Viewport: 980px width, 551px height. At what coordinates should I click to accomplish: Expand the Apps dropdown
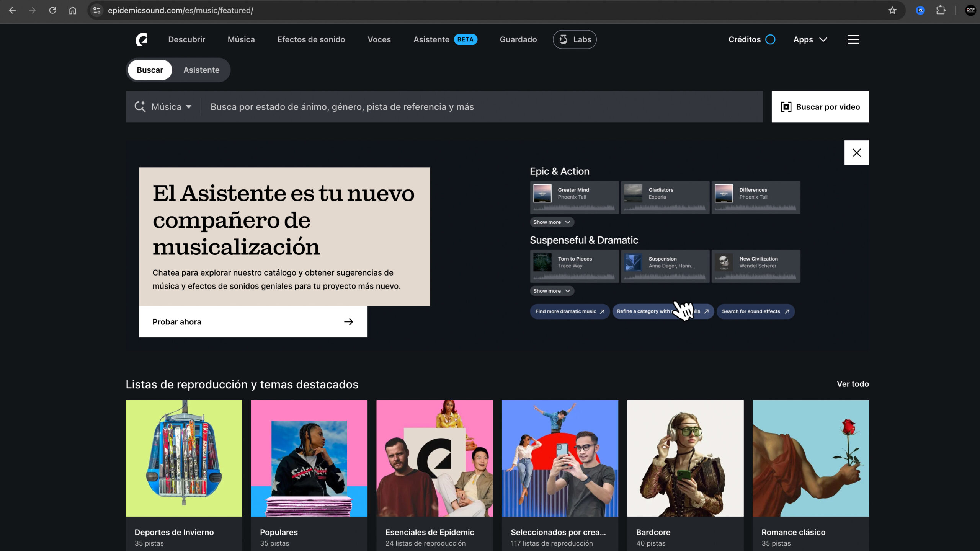pyautogui.click(x=810, y=39)
